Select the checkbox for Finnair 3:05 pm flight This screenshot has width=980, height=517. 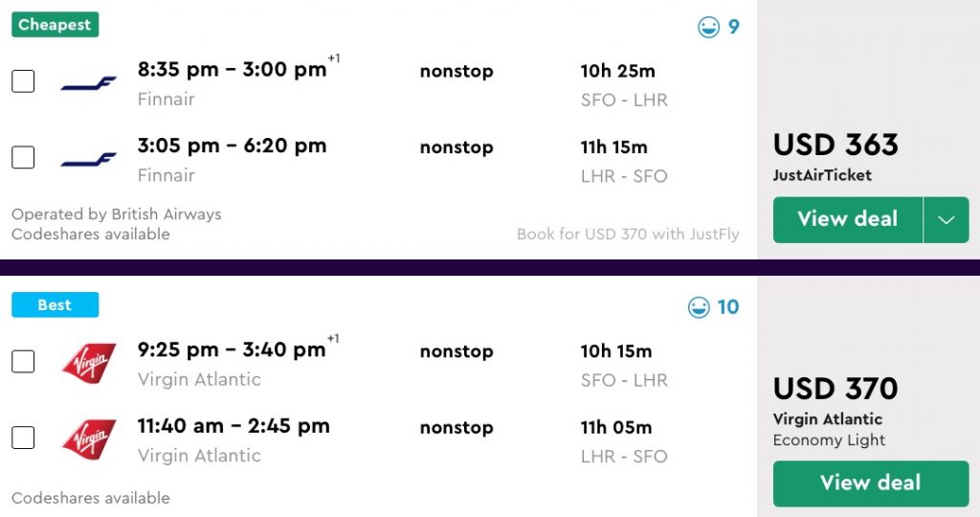pos(23,157)
